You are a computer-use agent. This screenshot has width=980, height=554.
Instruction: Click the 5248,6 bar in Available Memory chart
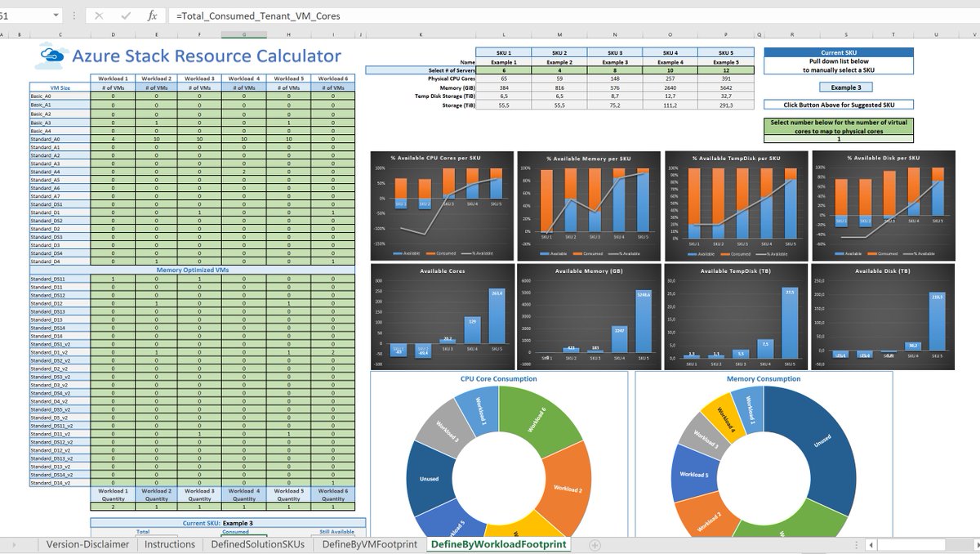tap(643, 321)
